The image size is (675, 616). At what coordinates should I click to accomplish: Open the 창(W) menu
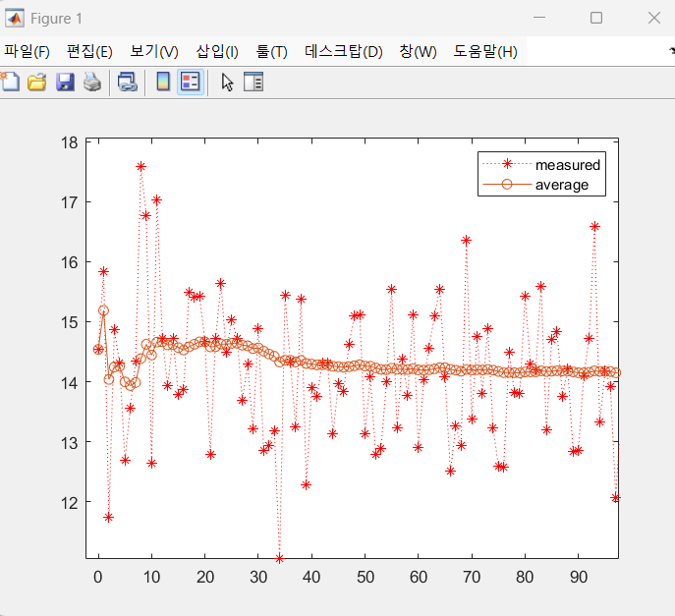pos(418,52)
